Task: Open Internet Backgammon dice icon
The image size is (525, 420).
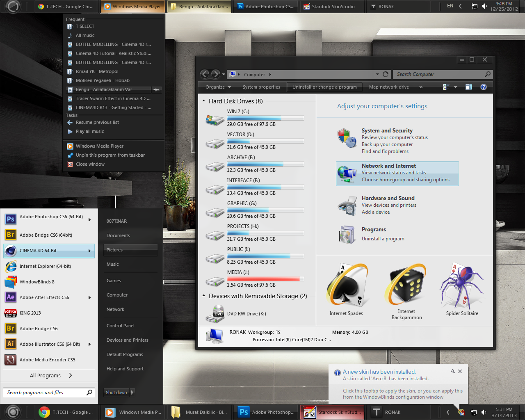Action: (x=406, y=285)
